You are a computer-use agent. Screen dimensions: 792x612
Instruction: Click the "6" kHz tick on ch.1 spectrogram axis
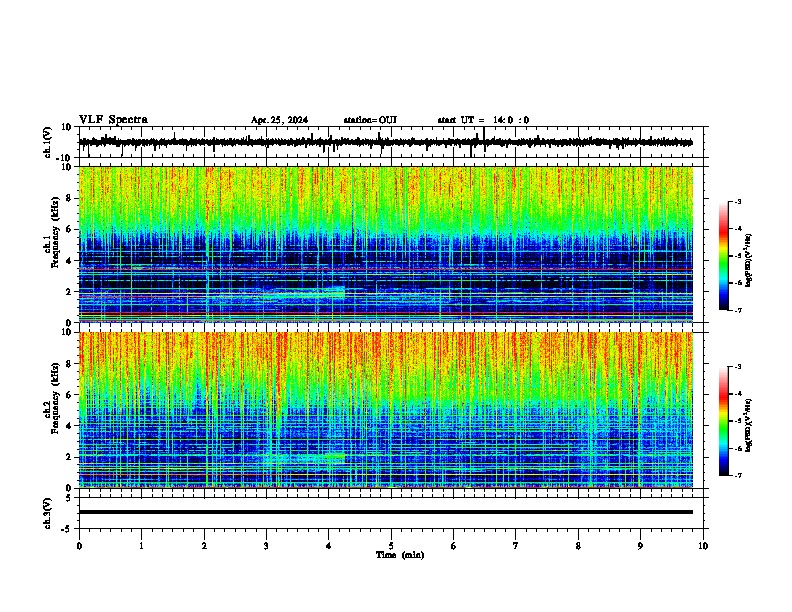69,229
